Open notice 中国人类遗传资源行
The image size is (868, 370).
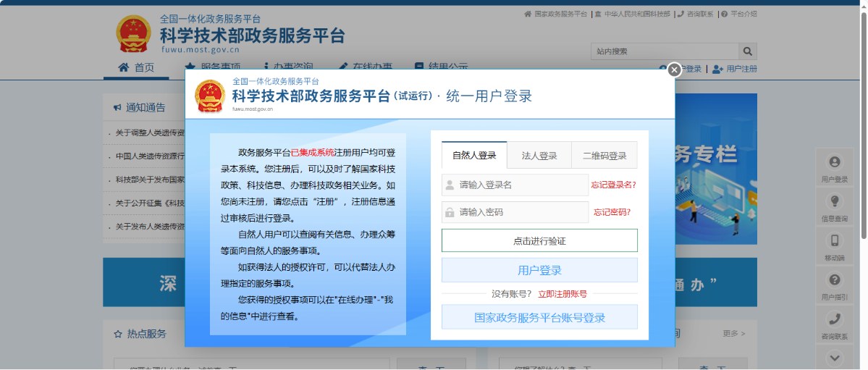tap(149, 156)
